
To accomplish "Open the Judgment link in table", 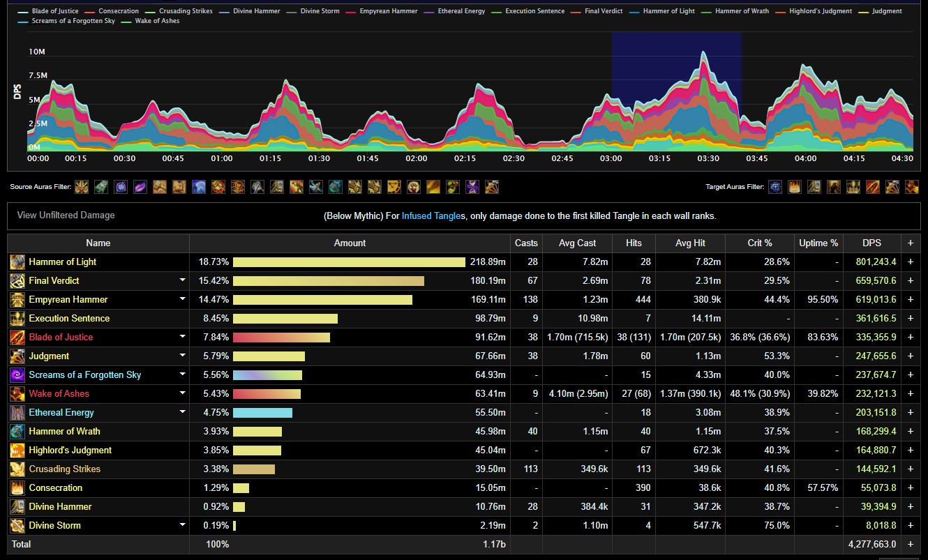I will [x=49, y=356].
